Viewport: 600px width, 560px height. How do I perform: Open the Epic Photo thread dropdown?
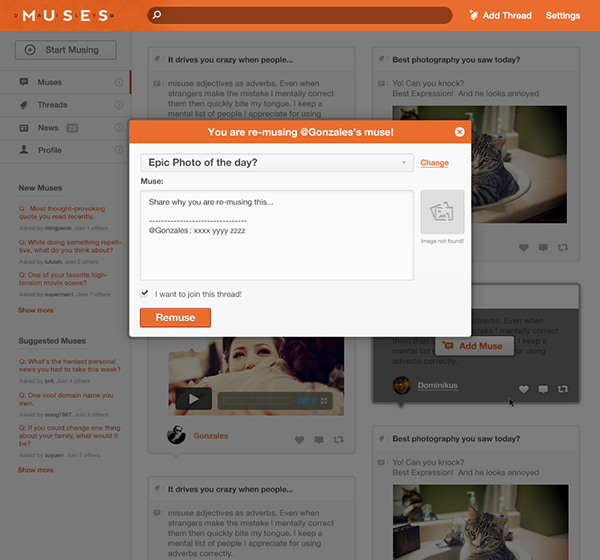pos(277,163)
